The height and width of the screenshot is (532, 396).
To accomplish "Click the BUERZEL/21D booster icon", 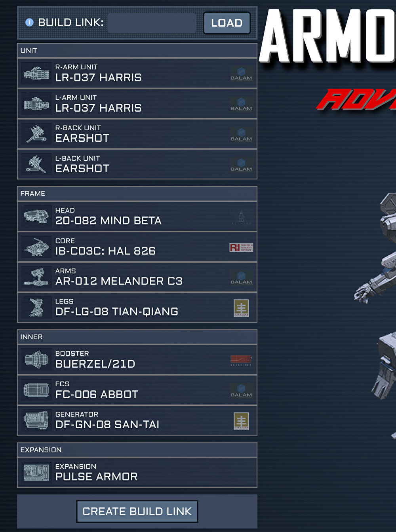I will 36,360.
